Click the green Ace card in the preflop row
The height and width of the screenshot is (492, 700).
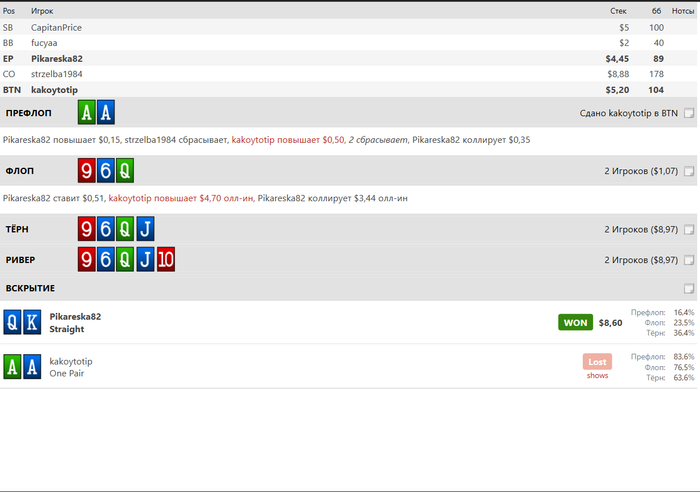pyautogui.click(x=87, y=112)
